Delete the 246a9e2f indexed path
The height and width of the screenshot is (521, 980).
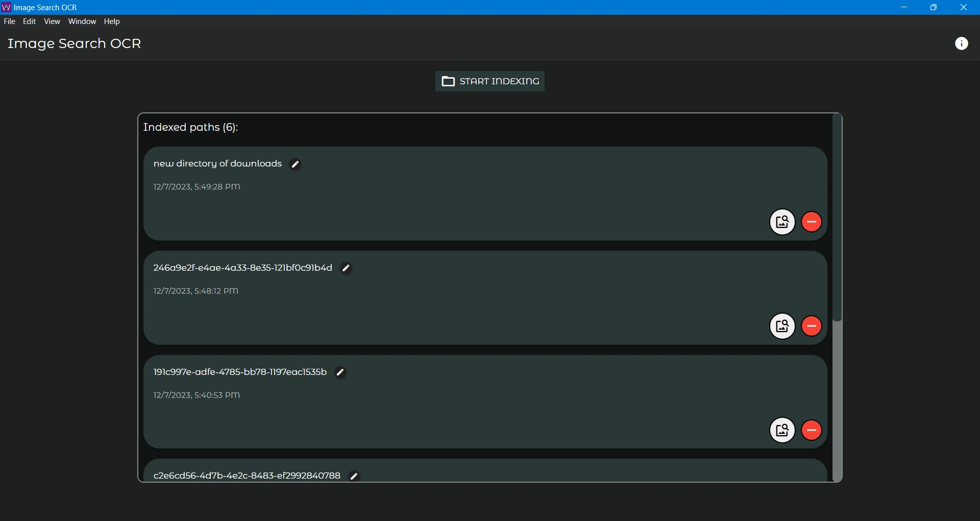pos(812,326)
